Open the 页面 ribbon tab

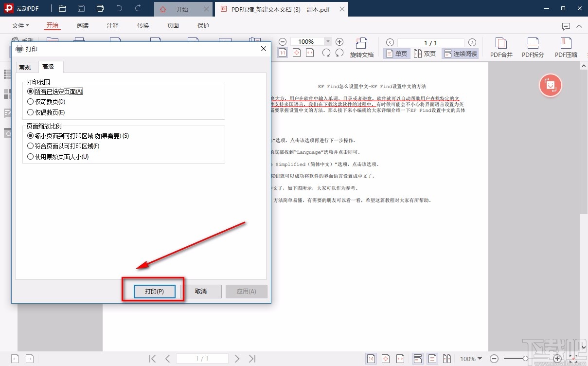[173, 26]
